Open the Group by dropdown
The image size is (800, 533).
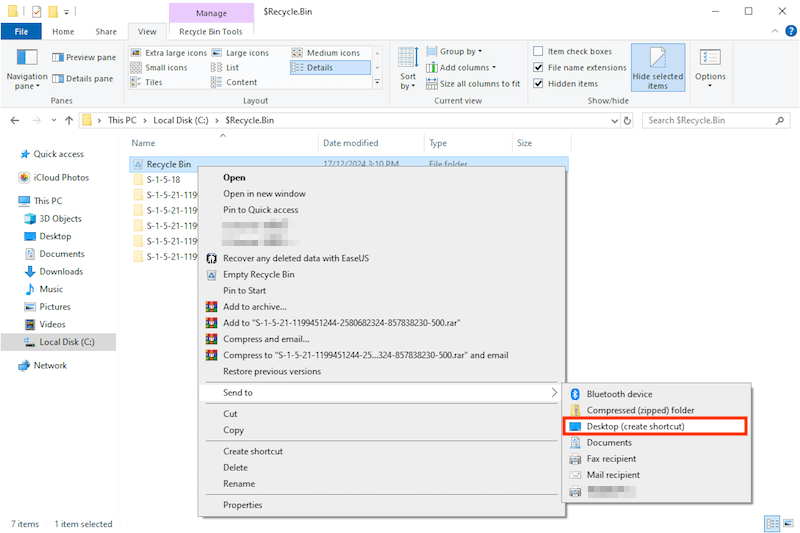(x=454, y=52)
